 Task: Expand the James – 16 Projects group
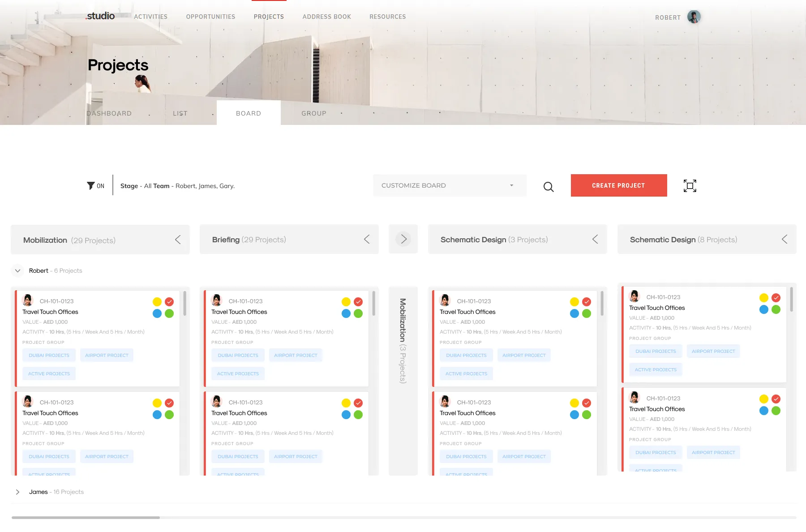pyautogui.click(x=18, y=492)
